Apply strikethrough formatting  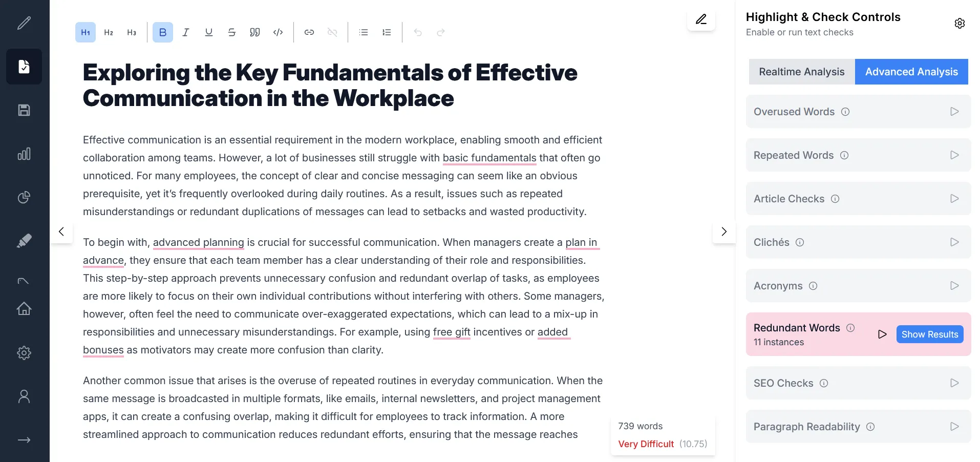point(231,32)
